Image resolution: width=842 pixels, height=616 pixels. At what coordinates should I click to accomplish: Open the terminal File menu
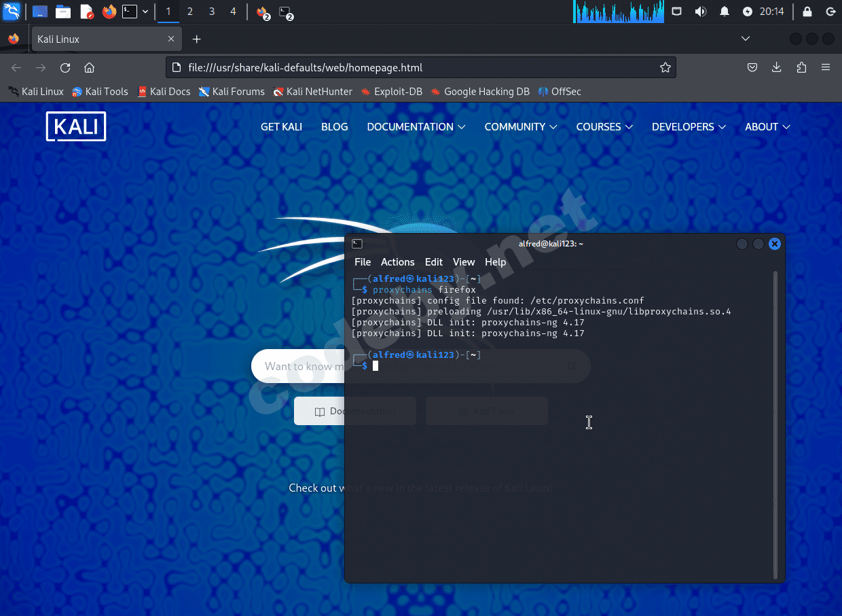point(363,261)
